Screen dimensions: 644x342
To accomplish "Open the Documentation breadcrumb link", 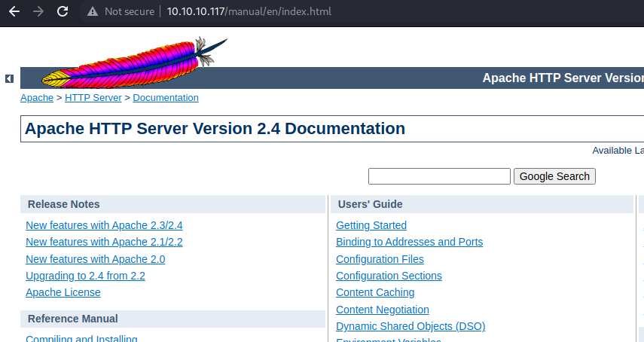I will (x=166, y=98).
